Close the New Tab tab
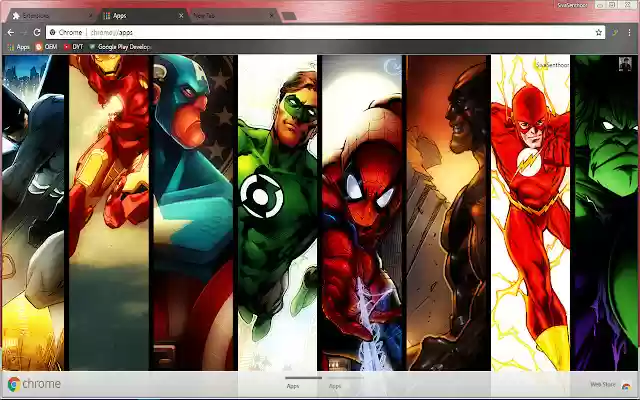640x400 pixels. [x=272, y=16]
